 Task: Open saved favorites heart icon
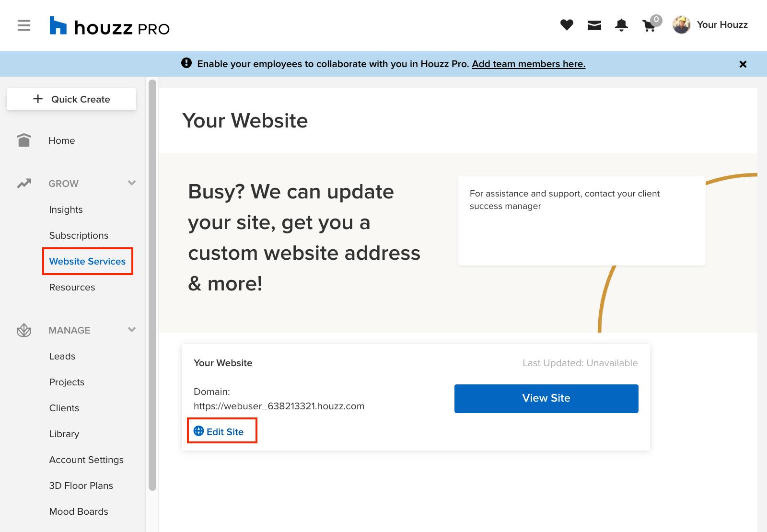tap(567, 25)
